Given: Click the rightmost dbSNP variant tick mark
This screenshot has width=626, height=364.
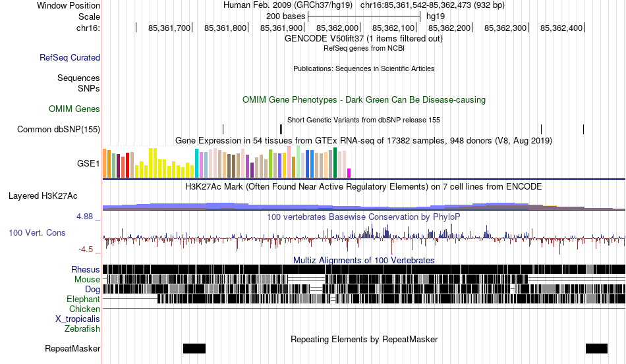Looking at the screenshot, I should pos(584,129).
